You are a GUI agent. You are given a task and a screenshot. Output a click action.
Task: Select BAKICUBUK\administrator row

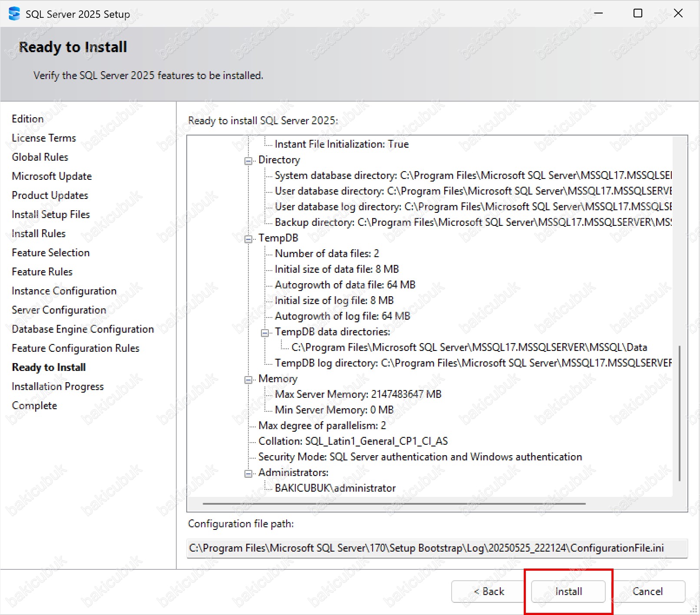335,488
